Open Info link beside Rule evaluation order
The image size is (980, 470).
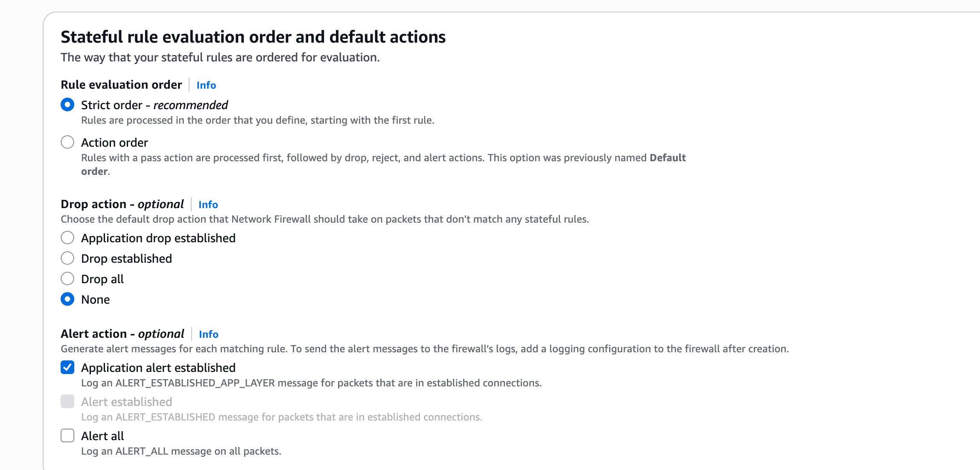click(206, 85)
